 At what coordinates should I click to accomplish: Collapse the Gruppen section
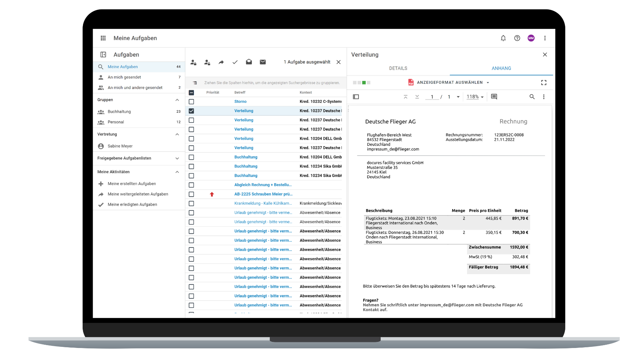(x=177, y=100)
